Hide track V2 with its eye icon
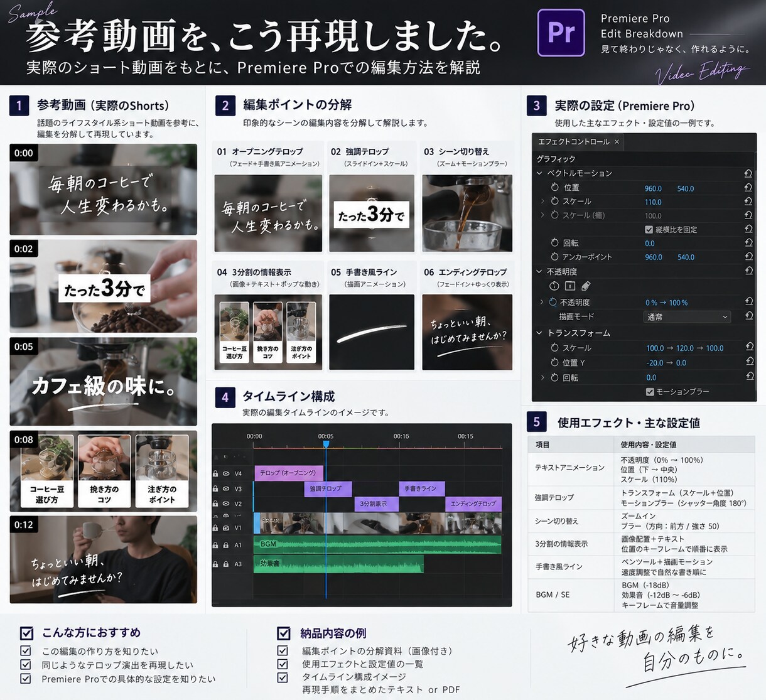The height and width of the screenshot is (700, 766). [227, 503]
